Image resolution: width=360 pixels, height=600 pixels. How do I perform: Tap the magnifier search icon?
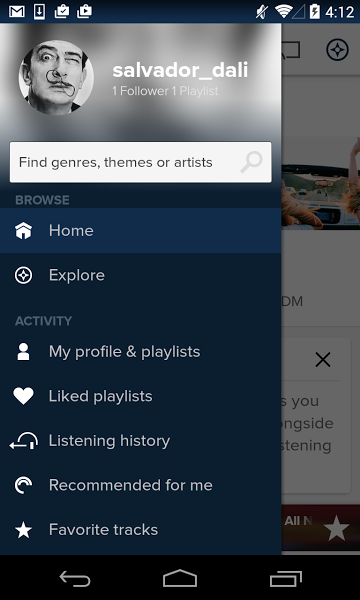tap(251, 162)
